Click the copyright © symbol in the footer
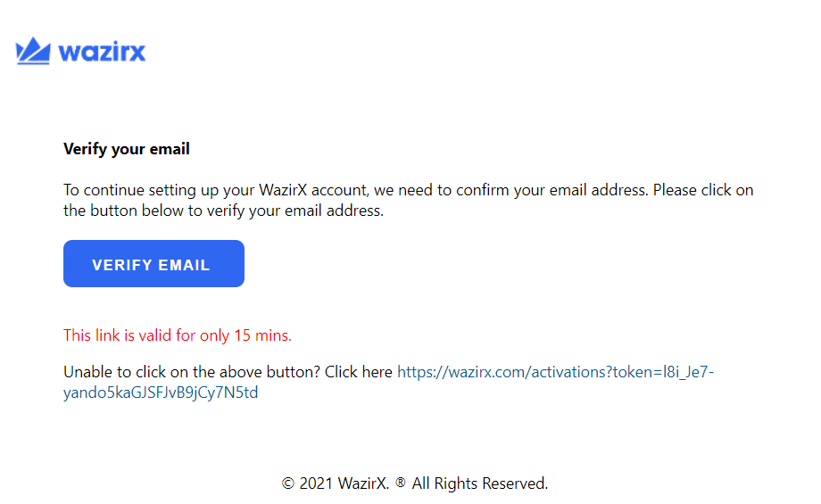 pos(288,483)
